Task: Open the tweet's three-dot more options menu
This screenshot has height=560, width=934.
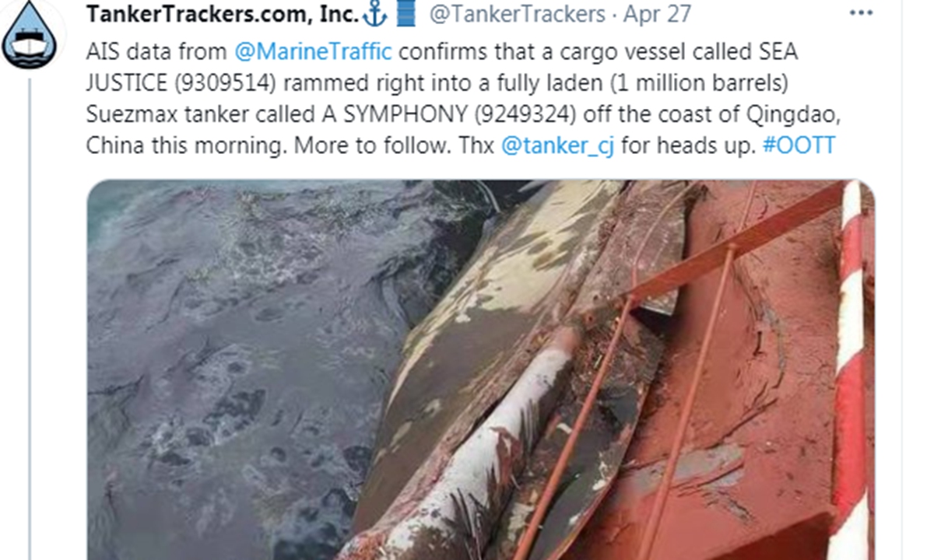Action: [862, 14]
